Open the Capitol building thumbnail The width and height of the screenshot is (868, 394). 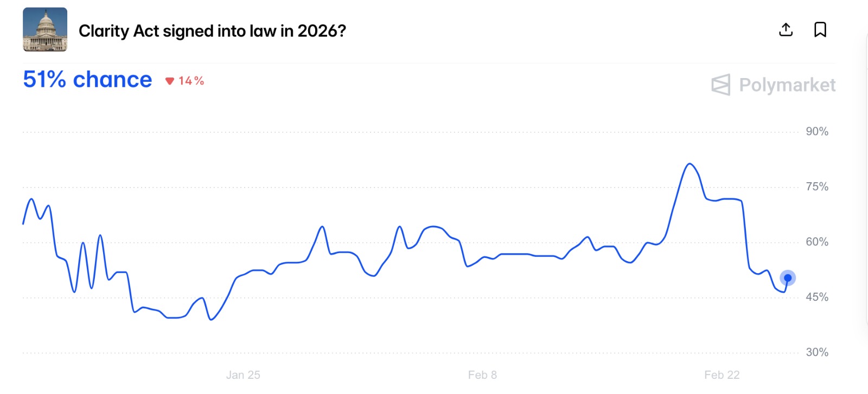[45, 30]
